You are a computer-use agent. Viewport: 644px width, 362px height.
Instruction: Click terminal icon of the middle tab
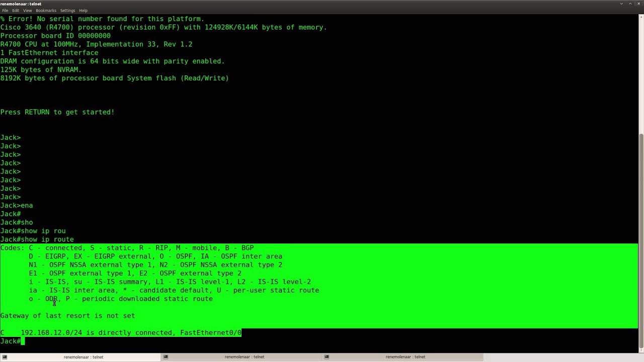[166, 357]
